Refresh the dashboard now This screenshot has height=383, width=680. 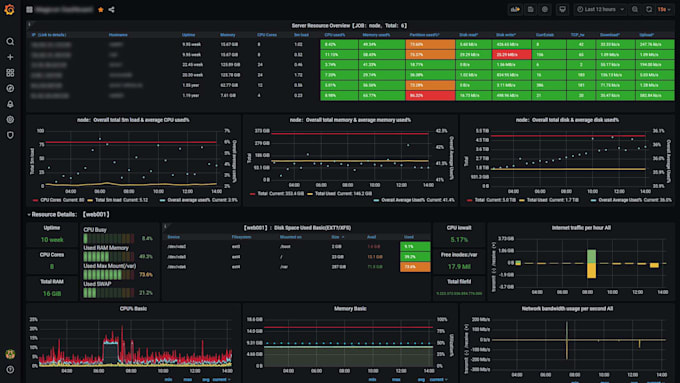(x=649, y=9)
